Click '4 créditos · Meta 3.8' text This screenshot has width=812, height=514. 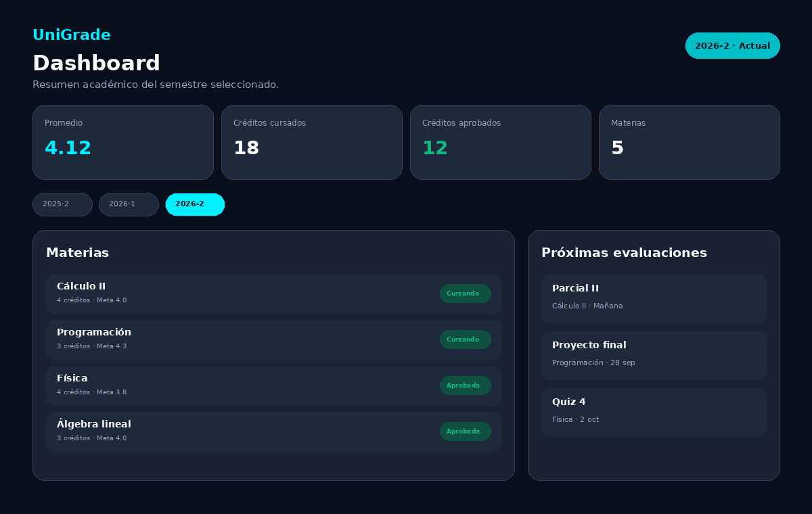pyautogui.click(x=91, y=392)
